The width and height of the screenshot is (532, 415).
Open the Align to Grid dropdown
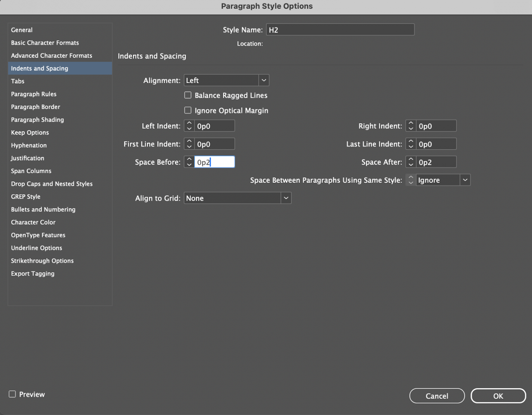[x=285, y=198]
